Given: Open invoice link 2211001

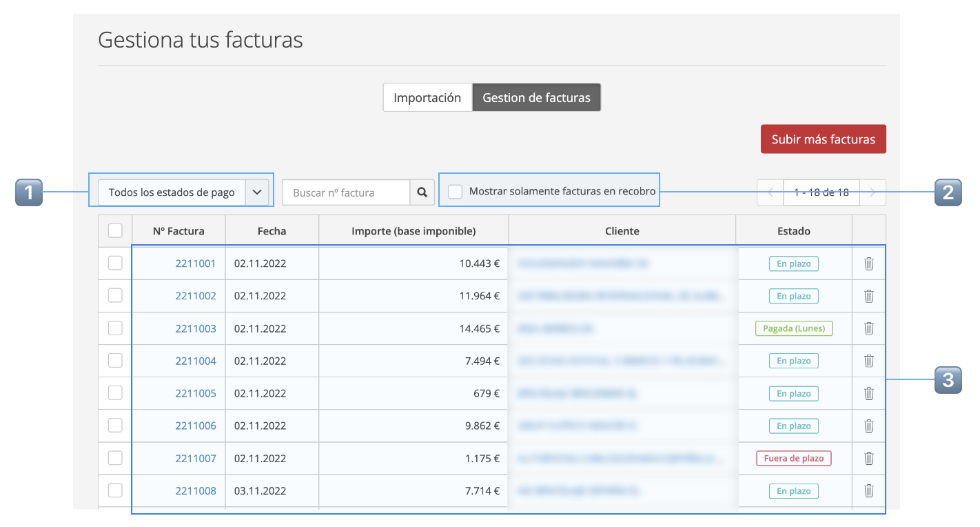Looking at the screenshot, I should [x=196, y=263].
